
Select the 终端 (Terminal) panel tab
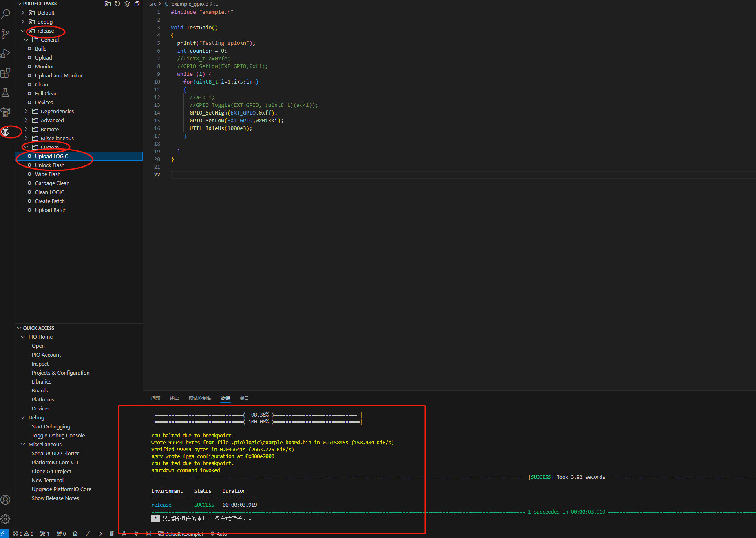point(225,398)
